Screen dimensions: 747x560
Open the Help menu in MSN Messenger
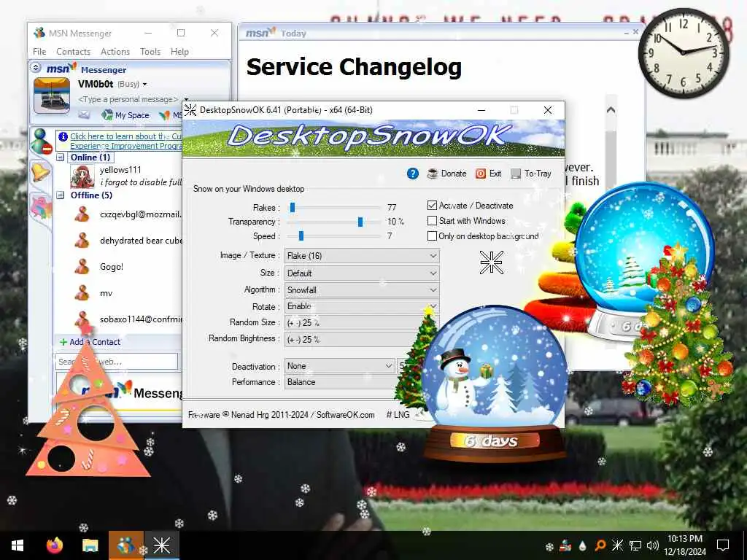tap(179, 52)
